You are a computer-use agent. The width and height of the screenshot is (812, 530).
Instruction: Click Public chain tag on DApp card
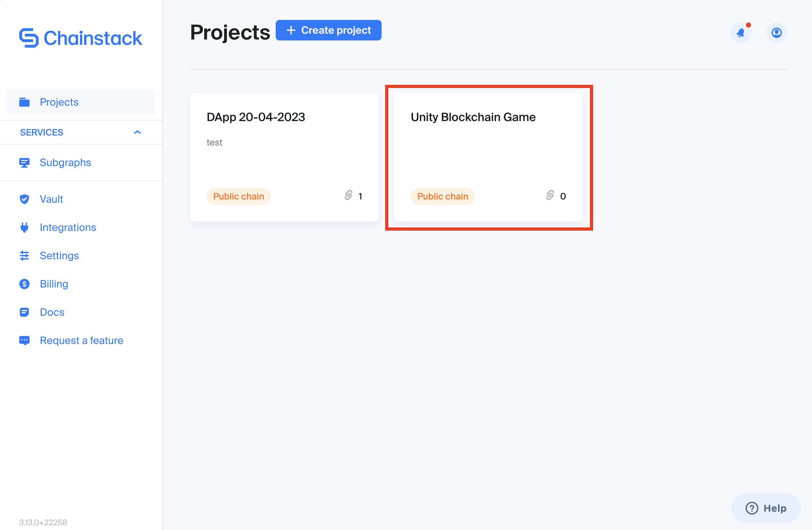(x=238, y=196)
